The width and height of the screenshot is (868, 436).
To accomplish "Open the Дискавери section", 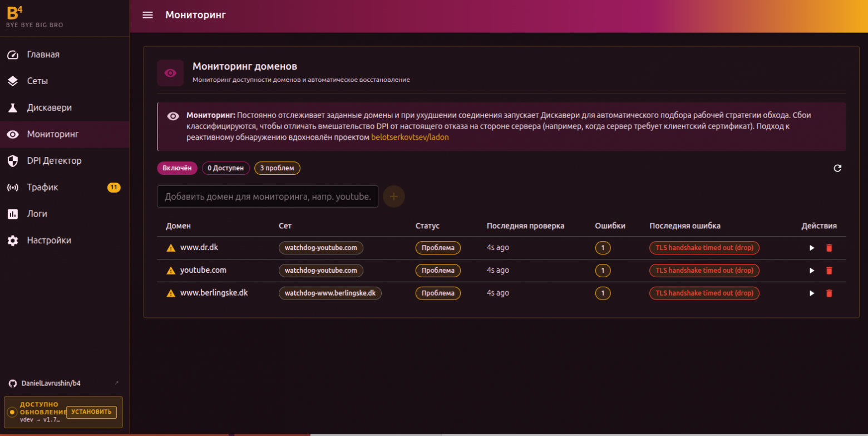I will coord(65,107).
